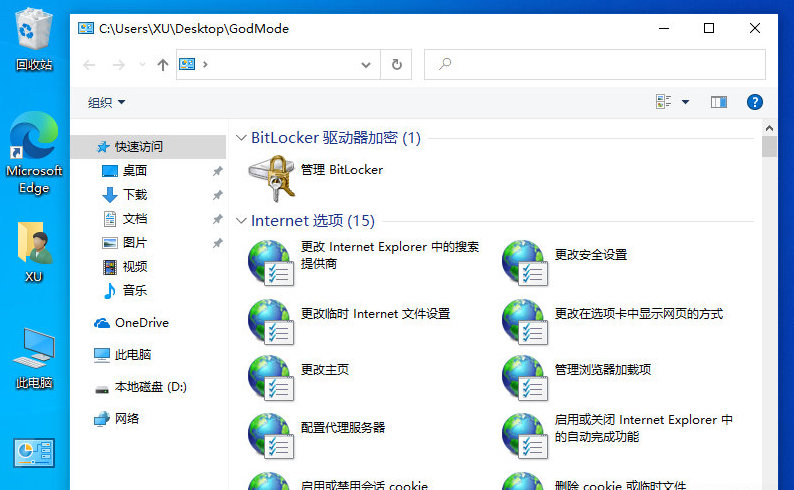Viewport: 794px width, 490px height.
Task: Select OneDrive in navigation pane
Action: pyautogui.click(x=132, y=322)
